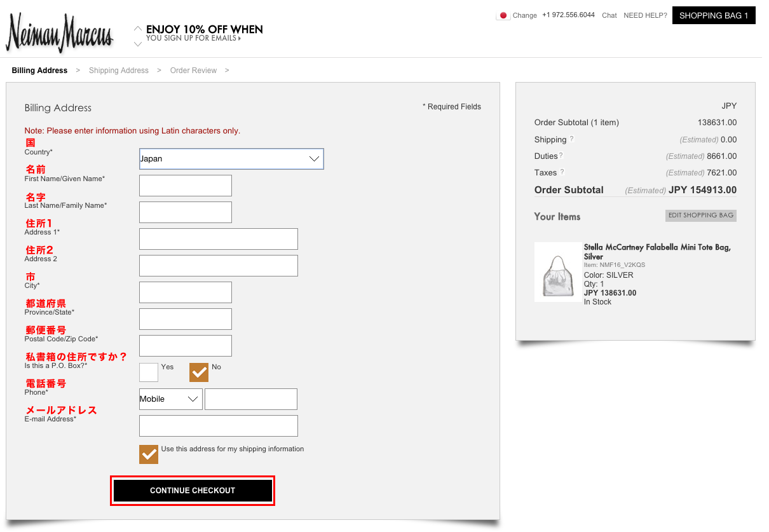Image resolution: width=769 pixels, height=532 pixels.
Task: Open the Duties help question mark
Action: click(561, 155)
